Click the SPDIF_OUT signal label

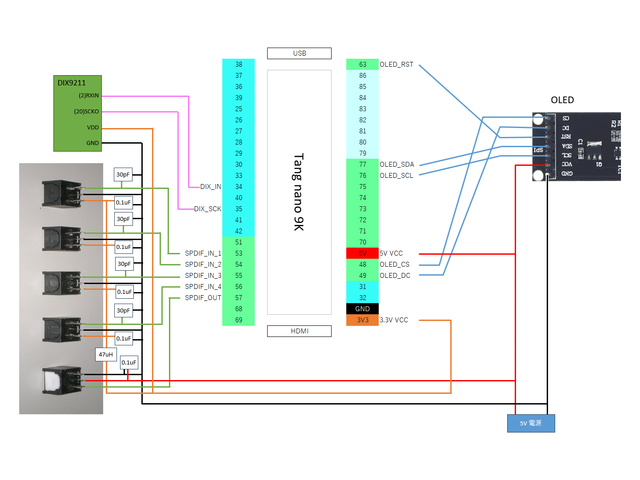pos(203,297)
